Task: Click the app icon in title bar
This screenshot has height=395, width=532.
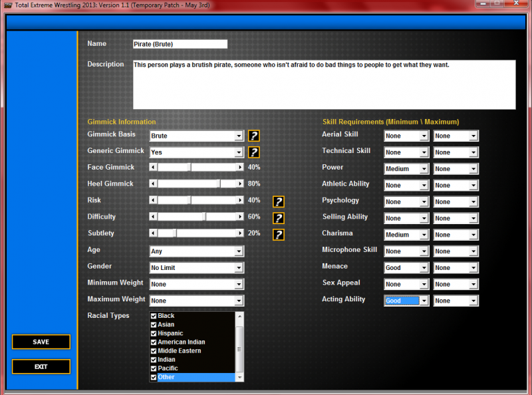Action: coord(8,5)
